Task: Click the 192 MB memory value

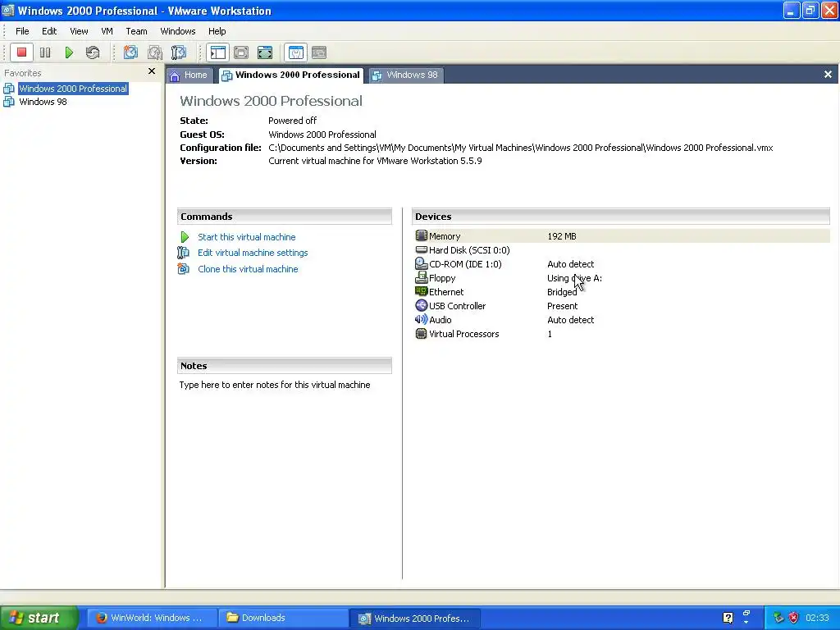Action: pos(561,236)
